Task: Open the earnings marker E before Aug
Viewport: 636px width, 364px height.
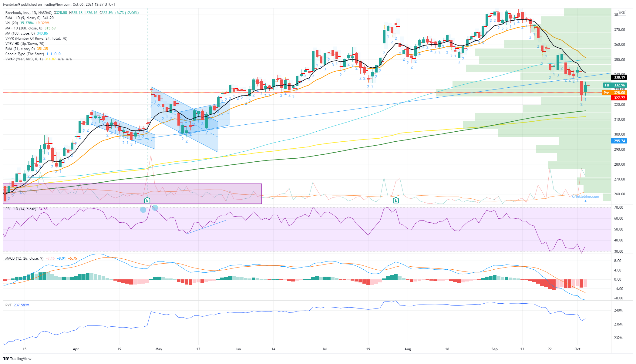Action: tap(396, 200)
